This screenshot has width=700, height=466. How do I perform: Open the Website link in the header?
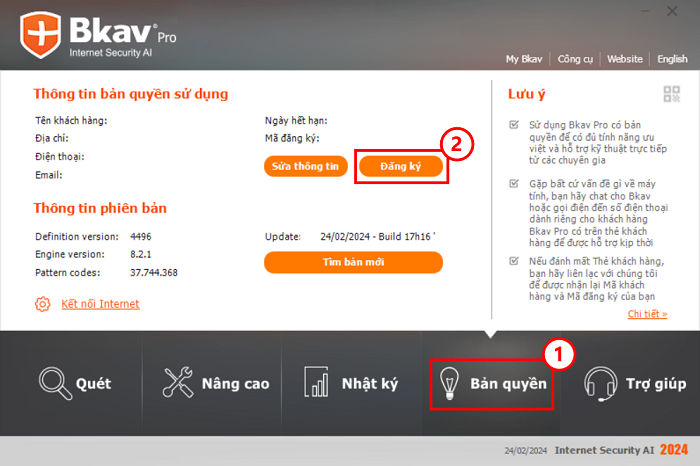click(625, 59)
